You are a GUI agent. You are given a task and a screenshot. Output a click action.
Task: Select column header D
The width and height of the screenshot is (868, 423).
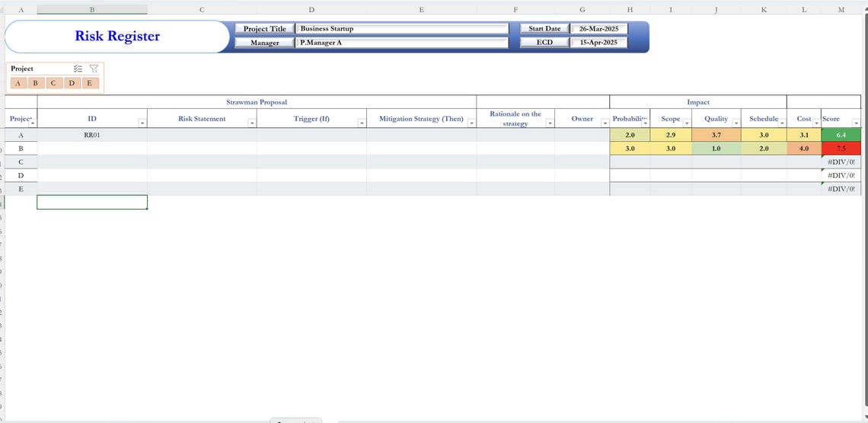click(x=311, y=9)
